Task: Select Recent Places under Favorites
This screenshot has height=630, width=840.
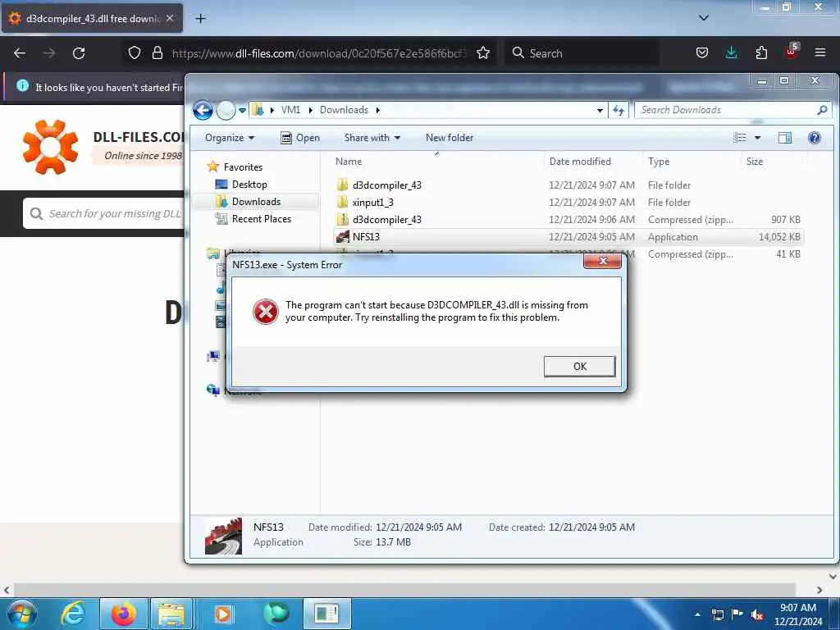Action: coord(262,218)
